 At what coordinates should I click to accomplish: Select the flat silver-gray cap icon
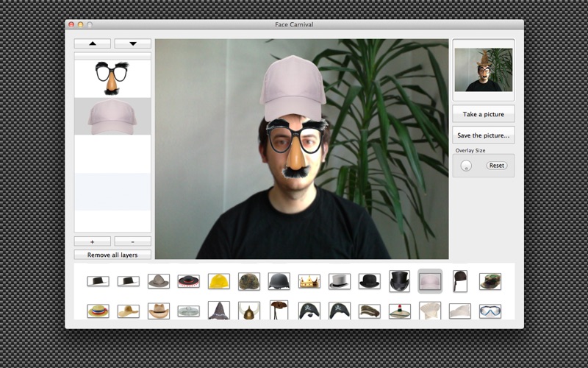(189, 311)
